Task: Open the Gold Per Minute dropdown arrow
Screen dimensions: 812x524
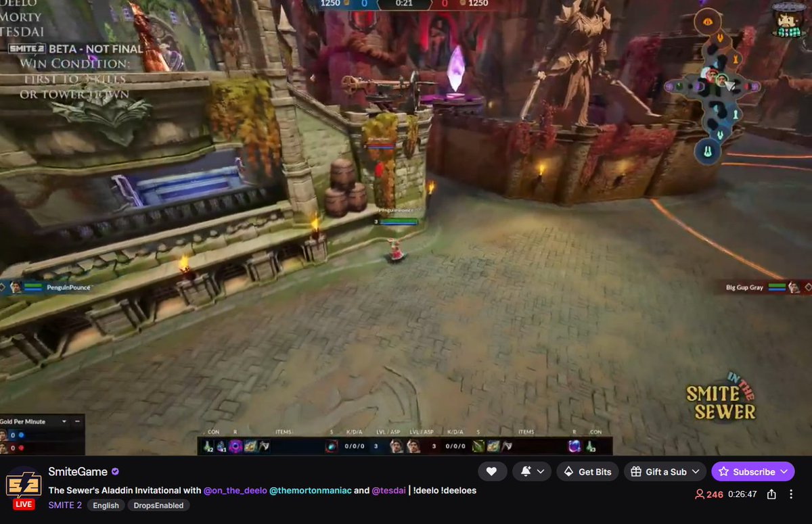Action: [64, 421]
